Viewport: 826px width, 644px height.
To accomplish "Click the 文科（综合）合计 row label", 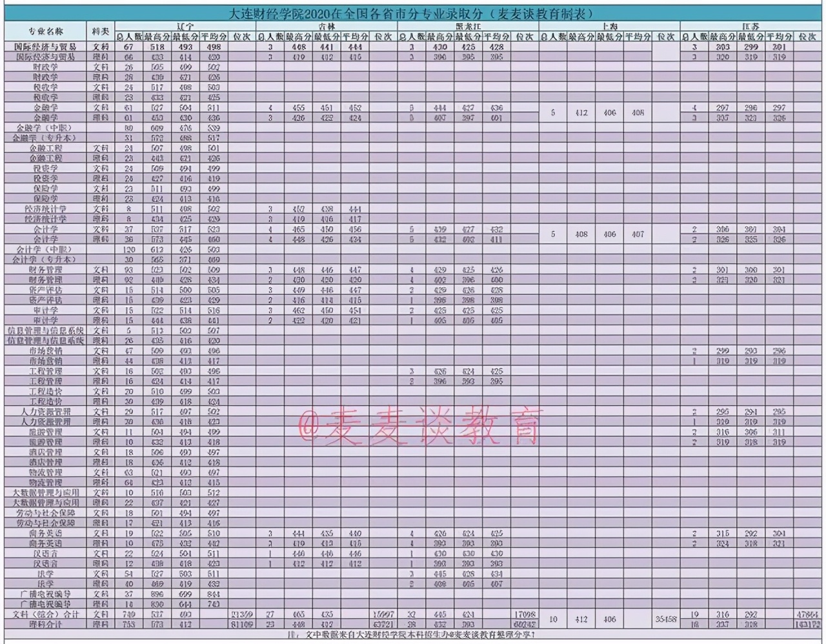I will point(46,614).
